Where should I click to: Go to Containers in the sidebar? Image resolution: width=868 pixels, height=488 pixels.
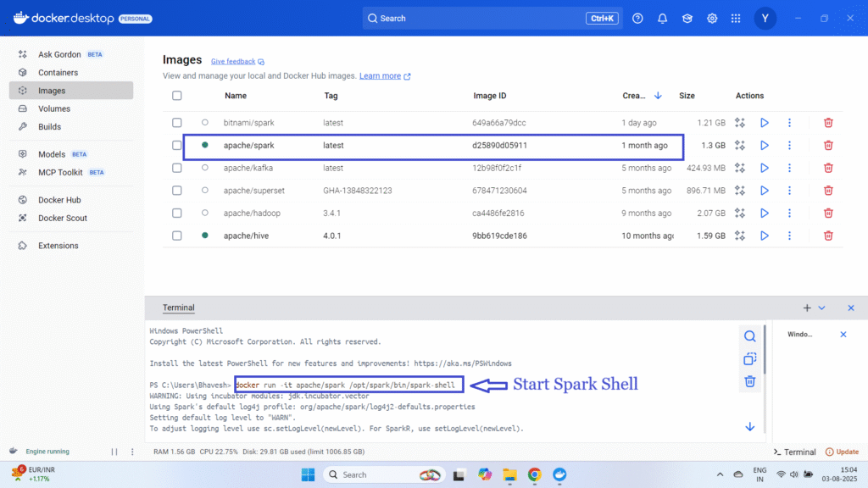click(58, 73)
